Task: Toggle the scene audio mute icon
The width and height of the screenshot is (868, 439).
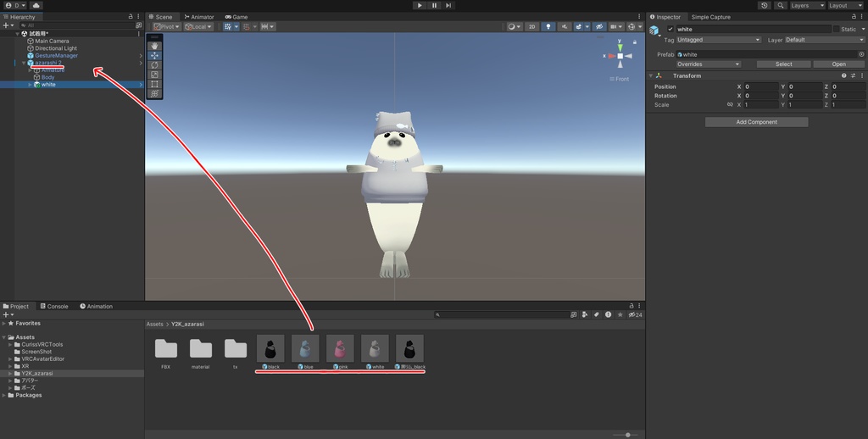Action: [x=564, y=26]
